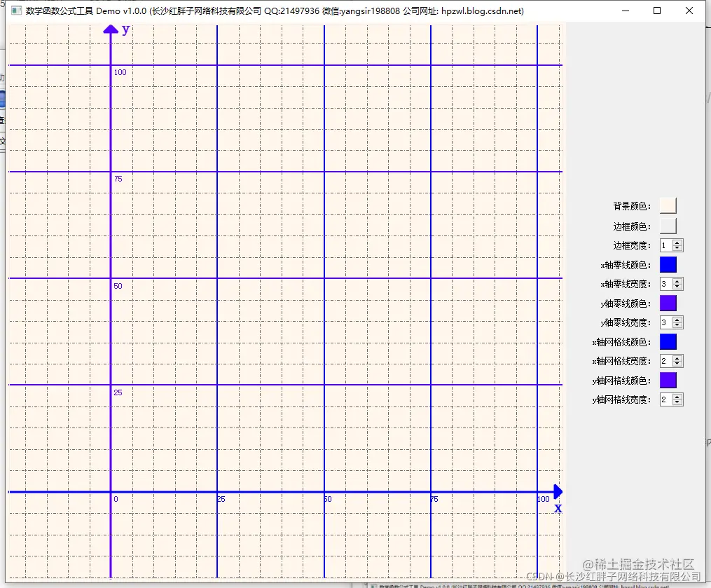The height and width of the screenshot is (588, 711).
Task: Click the y轴网格线宽度 label
Action: tap(621, 399)
